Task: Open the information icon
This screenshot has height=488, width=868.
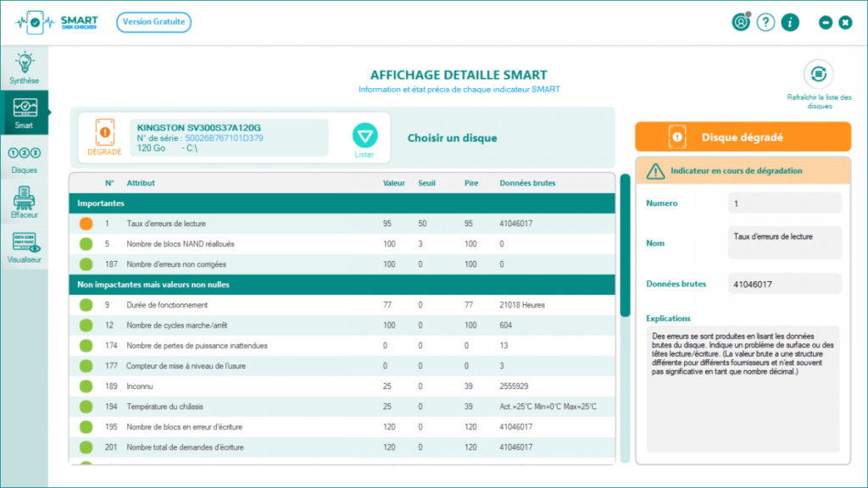Action: pyautogui.click(x=790, y=22)
